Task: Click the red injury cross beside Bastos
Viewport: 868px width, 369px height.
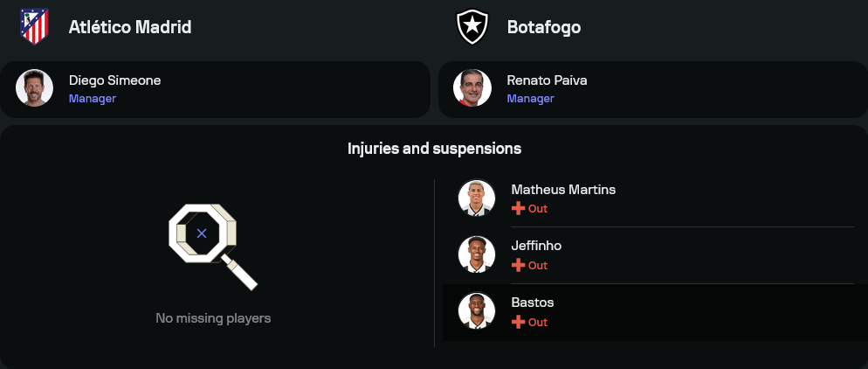Action: pyautogui.click(x=518, y=322)
